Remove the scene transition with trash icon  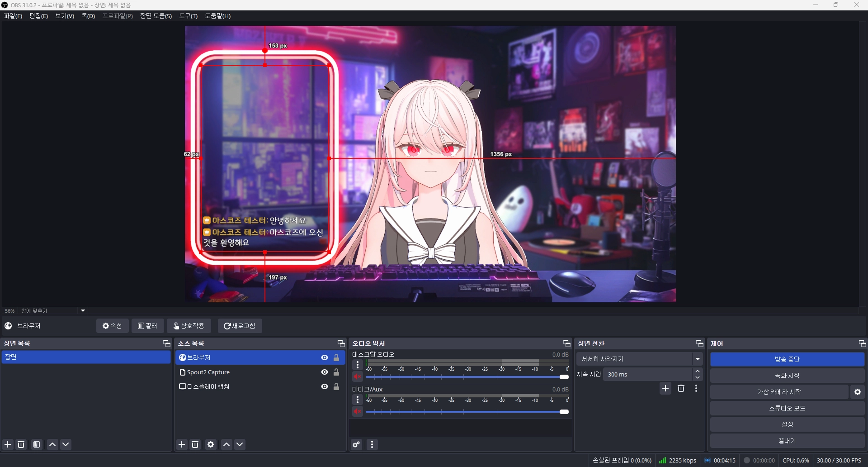[x=681, y=388]
